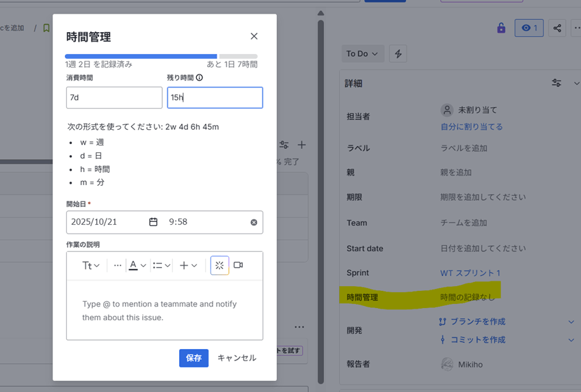The height and width of the screenshot is (392, 581).
Task: Collapse the 詳細 panel chevron
Action: click(x=576, y=83)
